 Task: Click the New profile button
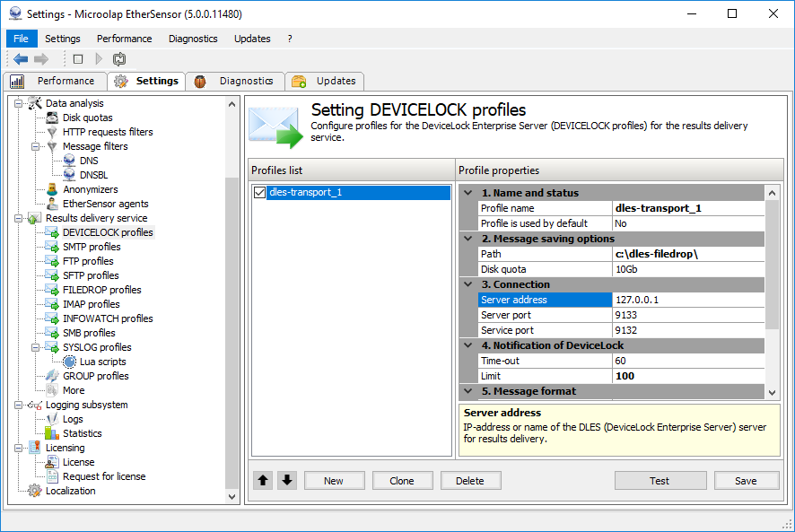tap(334, 480)
